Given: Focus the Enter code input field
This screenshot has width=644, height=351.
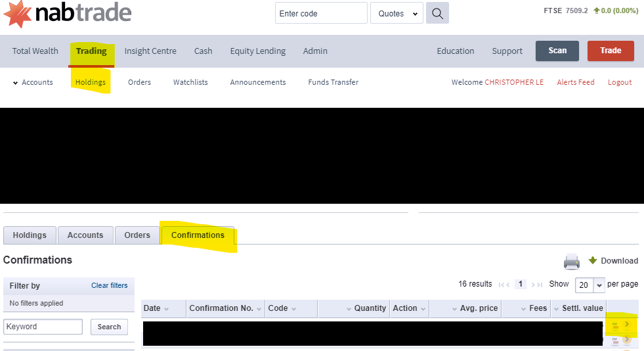Looking at the screenshot, I should [x=321, y=13].
